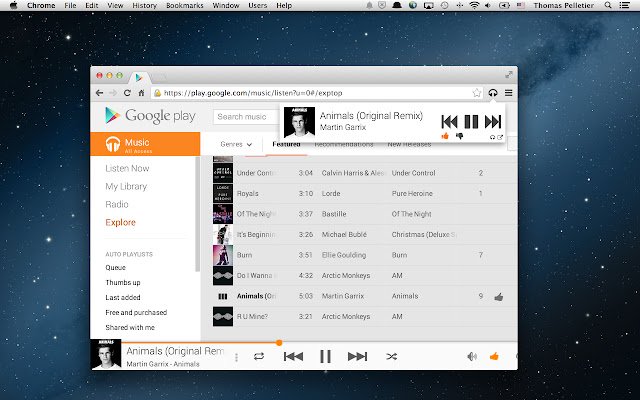The height and width of the screenshot is (400, 640).
Task: Enter full screen with the window expand arrows
Action: (509, 75)
